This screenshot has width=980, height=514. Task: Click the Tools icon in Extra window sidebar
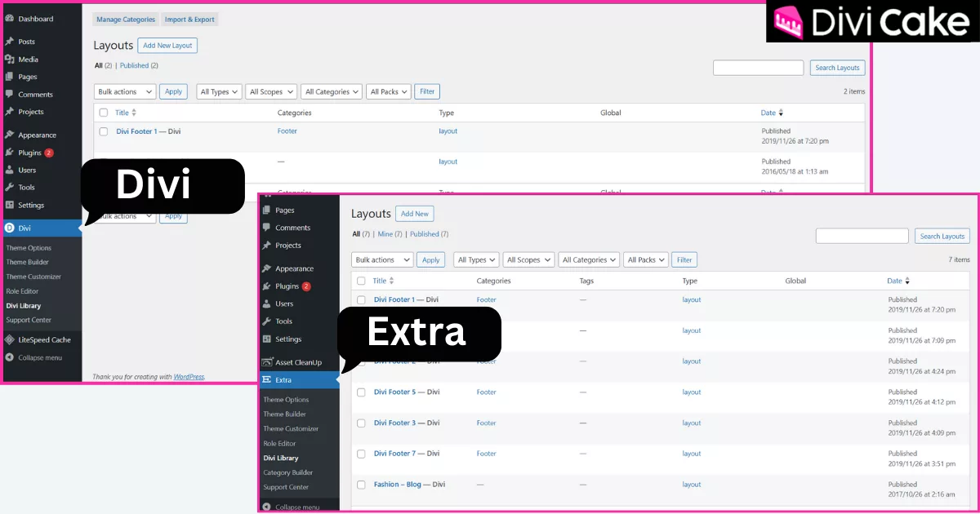tap(267, 321)
